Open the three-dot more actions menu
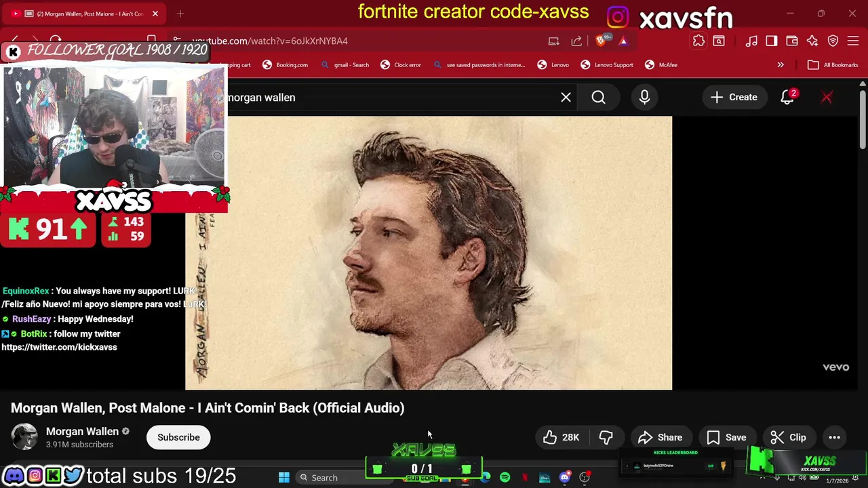 pos(834,437)
